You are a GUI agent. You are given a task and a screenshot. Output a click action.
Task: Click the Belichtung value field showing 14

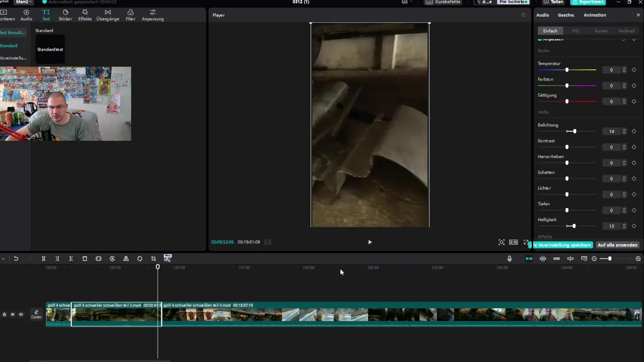(x=611, y=131)
